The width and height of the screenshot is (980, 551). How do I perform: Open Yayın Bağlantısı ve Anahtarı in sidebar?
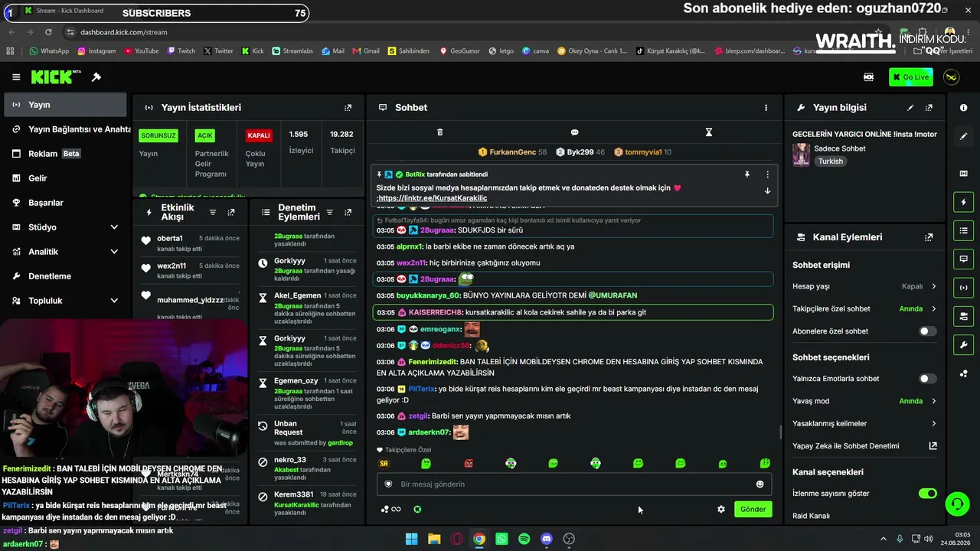click(65, 129)
